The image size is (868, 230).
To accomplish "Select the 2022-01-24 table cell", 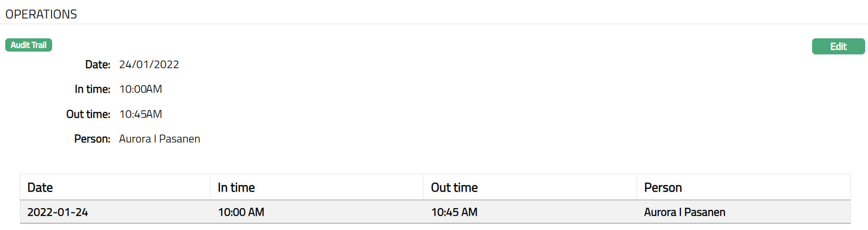I will (x=58, y=212).
